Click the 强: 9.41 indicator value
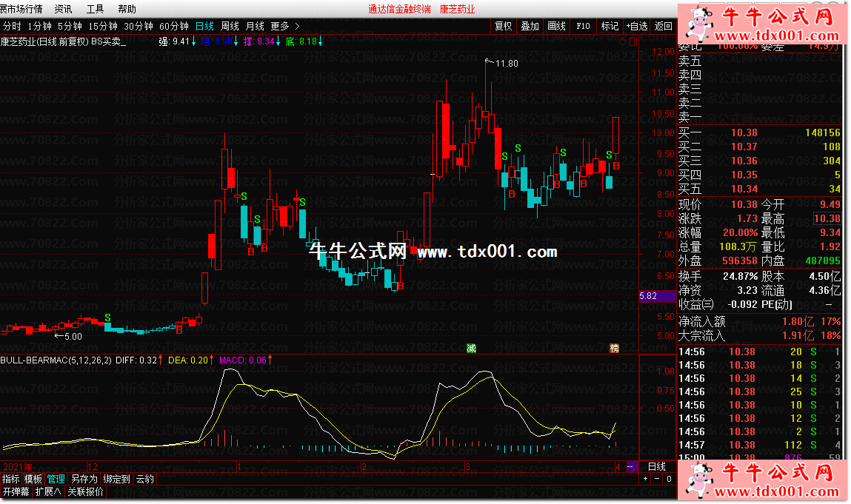Screen dimensions: 851x504 pos(177,41)
